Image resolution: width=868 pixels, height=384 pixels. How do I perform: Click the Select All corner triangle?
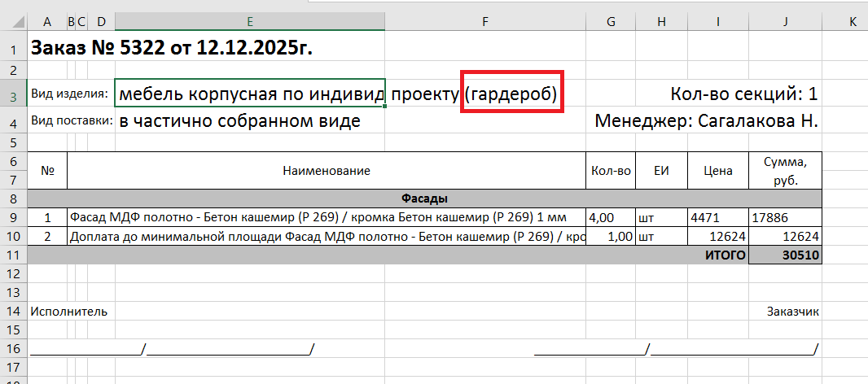(x=14, y=22)
